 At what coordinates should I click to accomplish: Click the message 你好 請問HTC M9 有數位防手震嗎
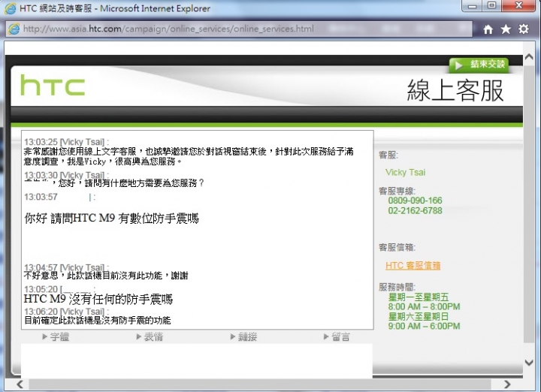(111, 219)
